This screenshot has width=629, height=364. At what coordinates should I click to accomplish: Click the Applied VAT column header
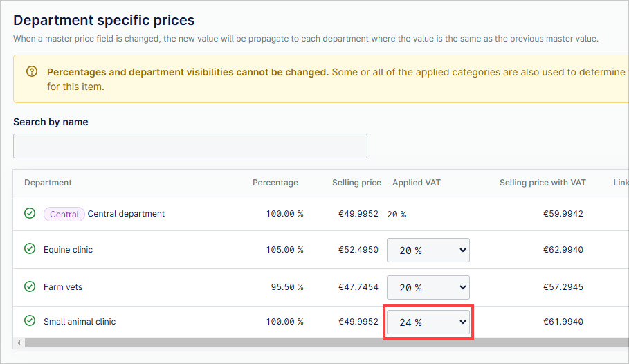point(417,183)
